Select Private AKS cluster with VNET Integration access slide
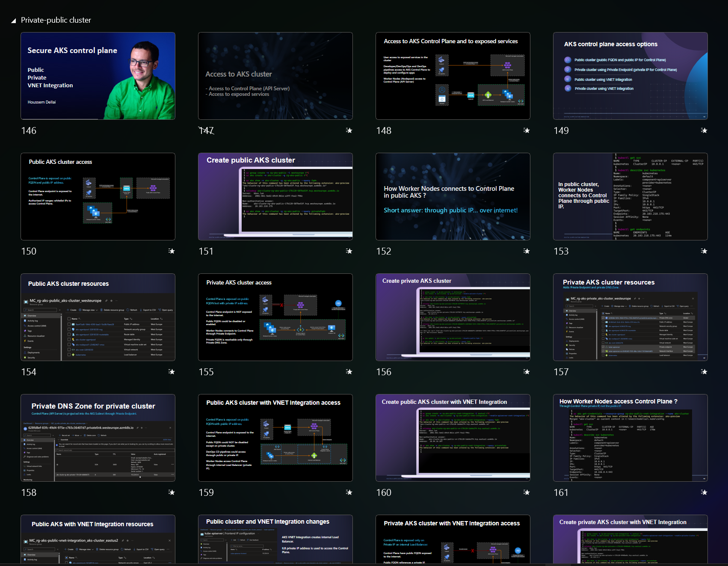This screenshot has width=728, height=566. click(x=453, y=539)
